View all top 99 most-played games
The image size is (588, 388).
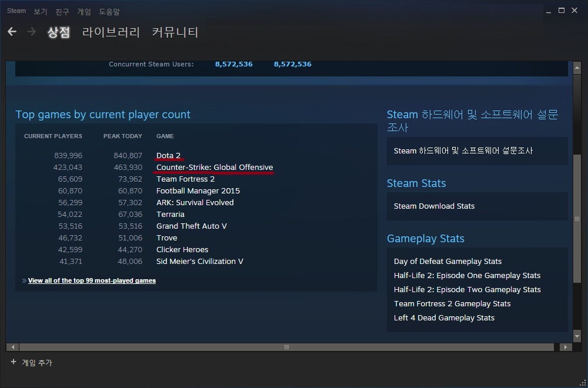click(x=92, y=280)
